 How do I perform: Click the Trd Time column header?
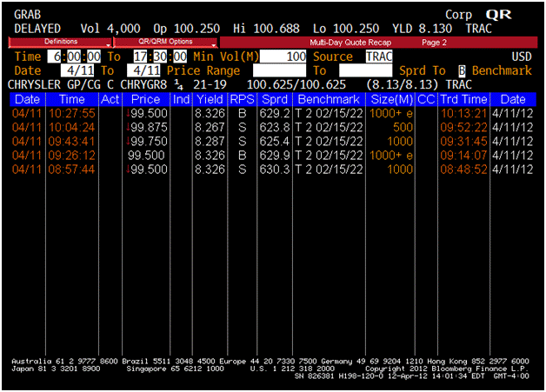(463, 100)
